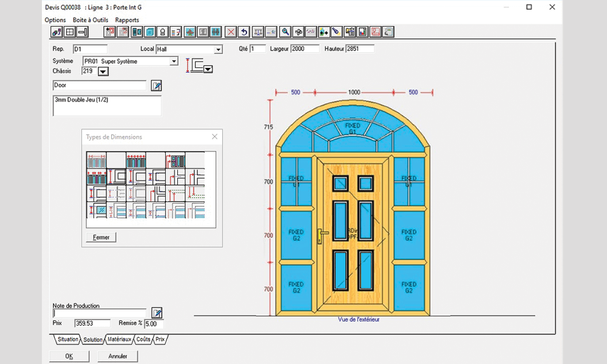Click the blue undo arrow toolbar icon
Screen dimensions: 607x364
[x=244, y=32]
